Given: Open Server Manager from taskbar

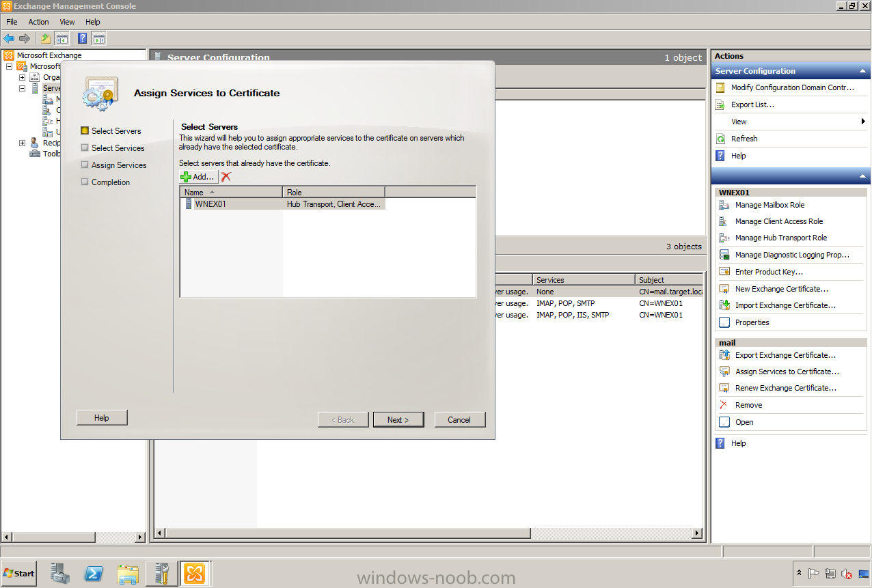Looking at the screenshot, I should point(60,573).
